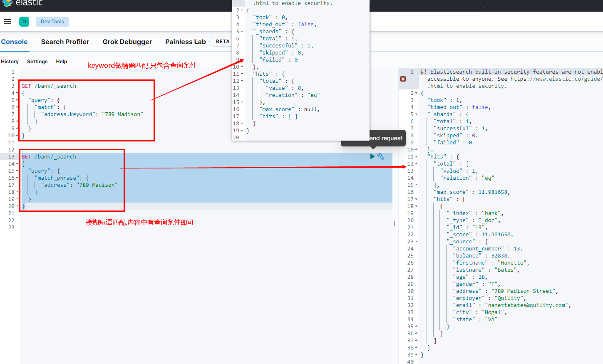The width and height of the screenshot is (603, 364).
Task: Click "balance" : 32838 in the response
Action: click(481, 256)
